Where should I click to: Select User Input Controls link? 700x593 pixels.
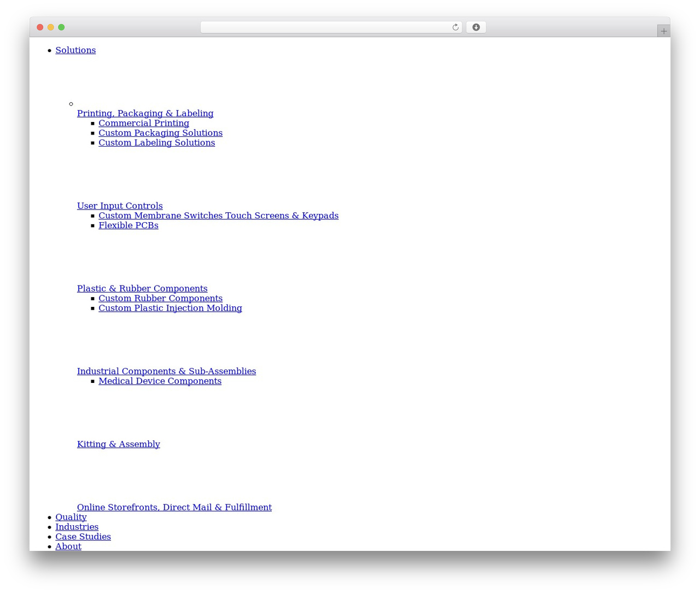120,206
